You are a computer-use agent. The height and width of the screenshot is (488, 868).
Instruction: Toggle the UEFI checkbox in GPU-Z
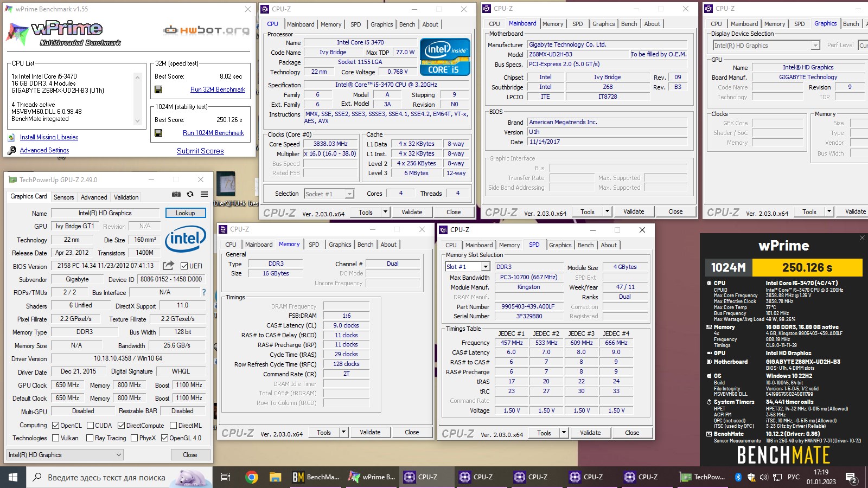184,266
